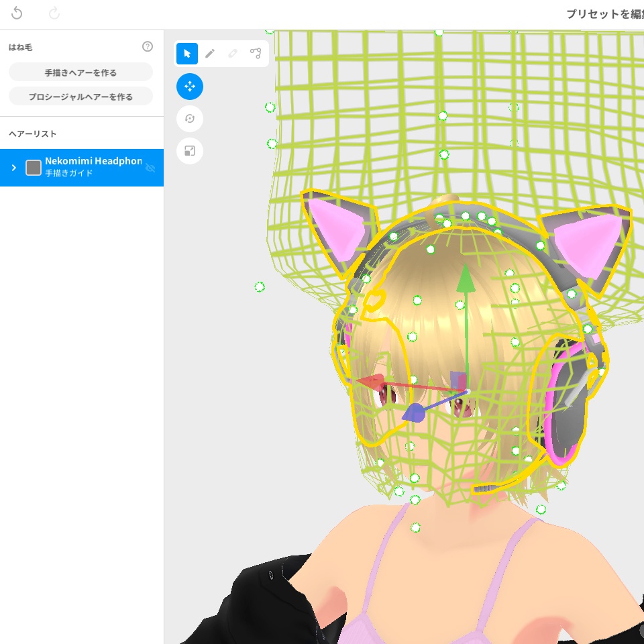Click the gray color swatch on Nekomimi Headphone

click(x=33, y=168)
